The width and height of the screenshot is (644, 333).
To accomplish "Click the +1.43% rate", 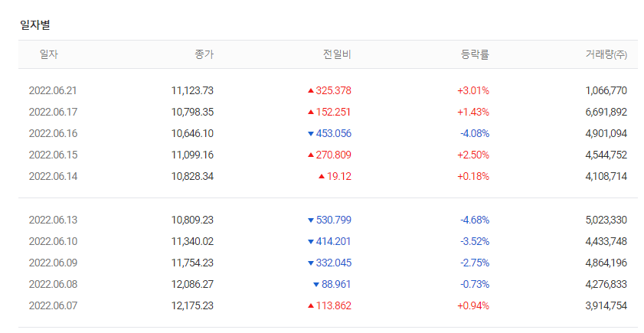I will pos(473,112).
